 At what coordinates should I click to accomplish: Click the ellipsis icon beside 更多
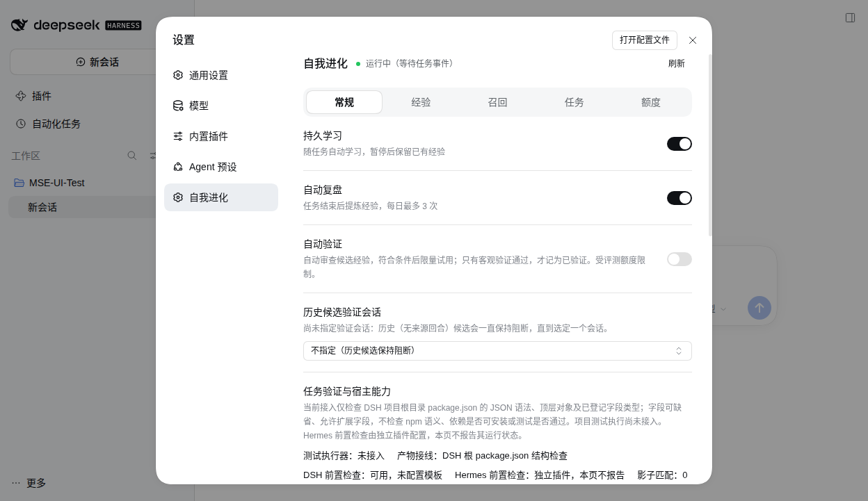[x=16, y=483]
